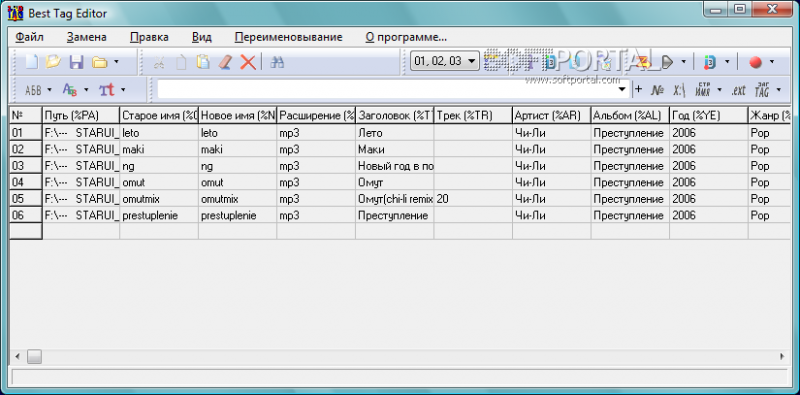Click the Год (%YE) column header
The height and width of the screenshot is (395, 800).
coord(709,116)
